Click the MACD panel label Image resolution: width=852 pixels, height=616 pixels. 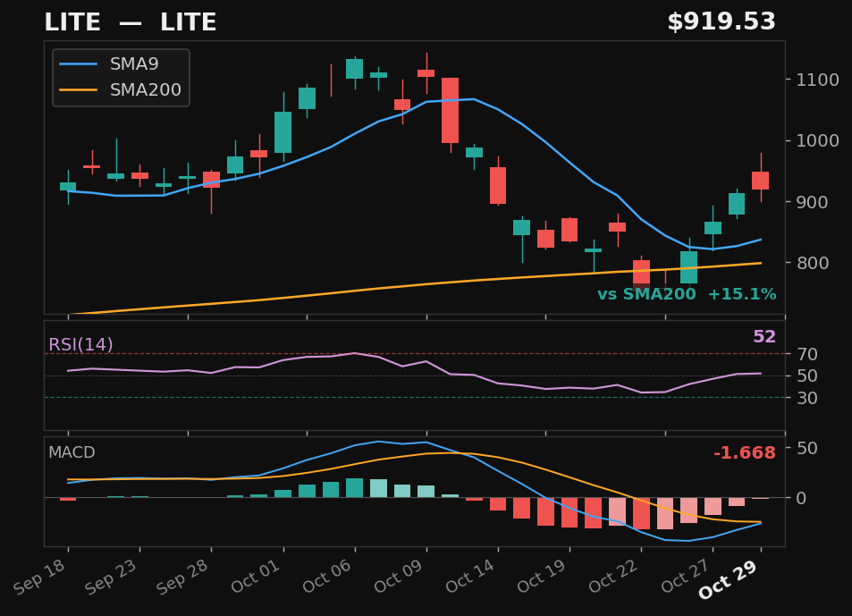point(72,452)
